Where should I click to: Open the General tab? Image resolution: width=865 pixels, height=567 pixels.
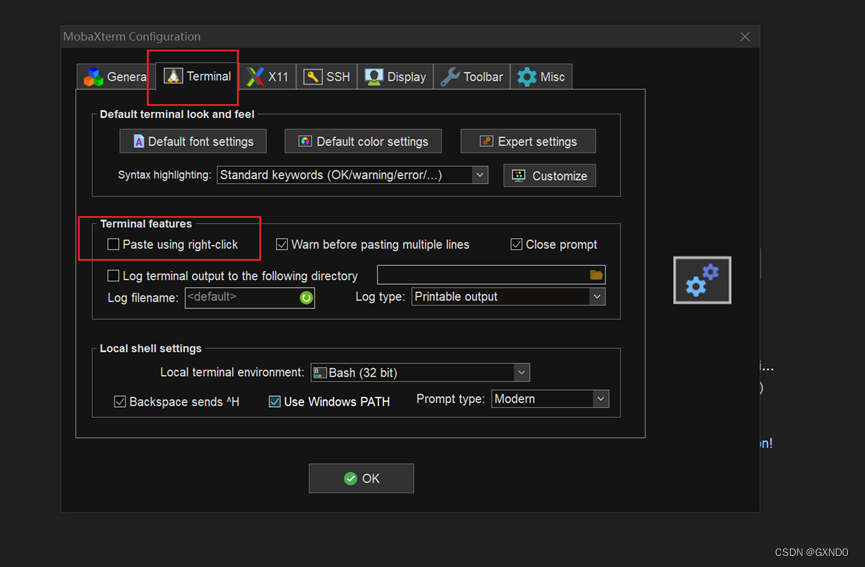pos(115,77)
